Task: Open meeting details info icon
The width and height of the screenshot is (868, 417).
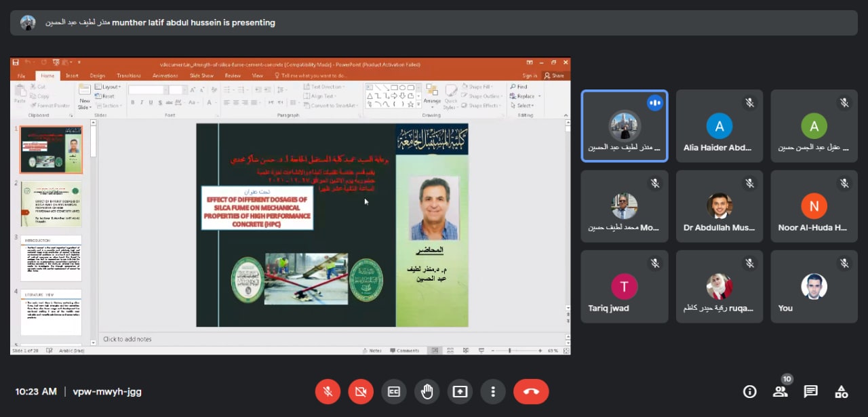Action: coord(749,391)
